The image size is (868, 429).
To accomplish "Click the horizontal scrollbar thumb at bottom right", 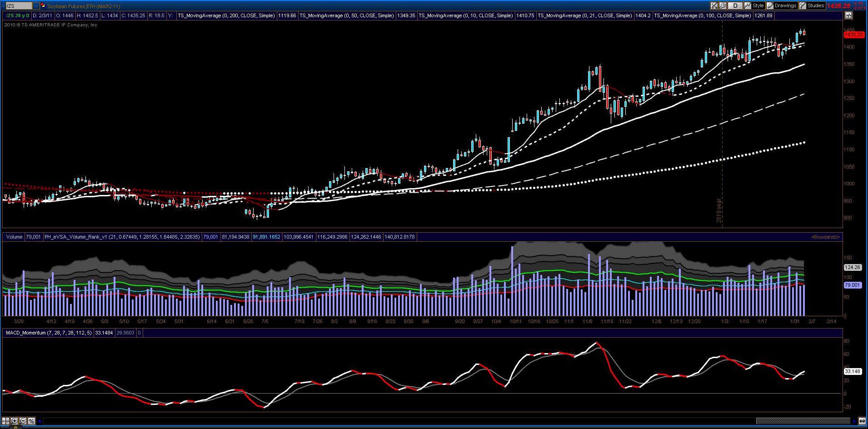I will (803, 421).
